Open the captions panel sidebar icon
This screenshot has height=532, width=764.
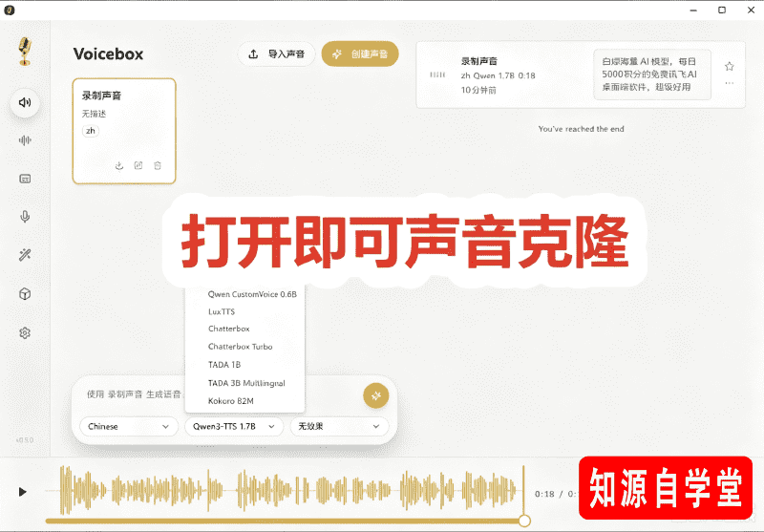[x=25, y=179]
